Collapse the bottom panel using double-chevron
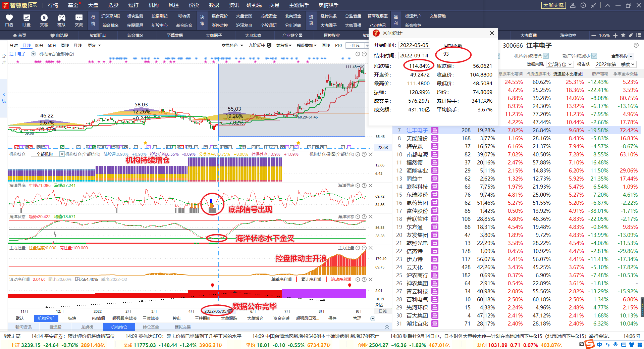 [387, 327]
